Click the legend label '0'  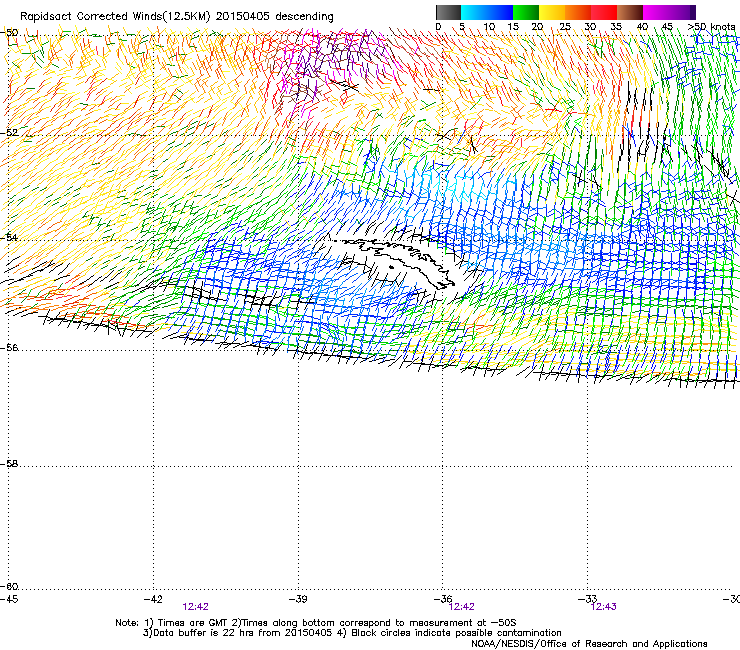[x=438, y=27]
